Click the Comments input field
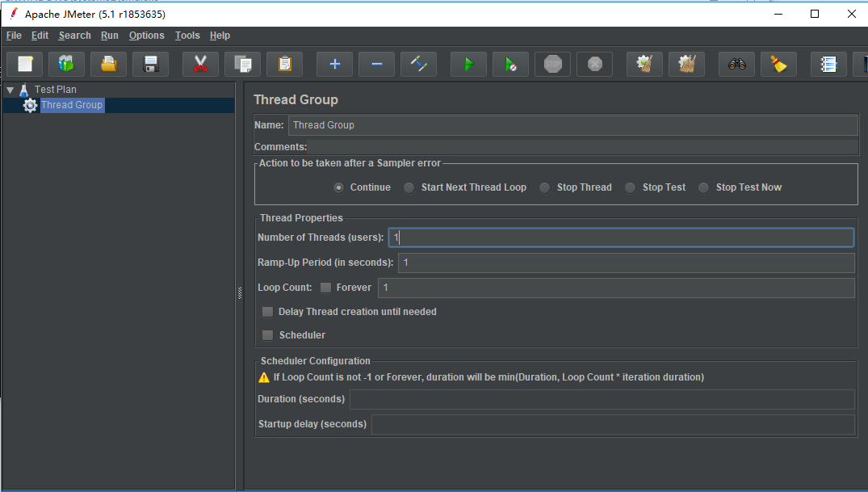The height and width of the screenshot is (492, 868). tap(583, 147)
